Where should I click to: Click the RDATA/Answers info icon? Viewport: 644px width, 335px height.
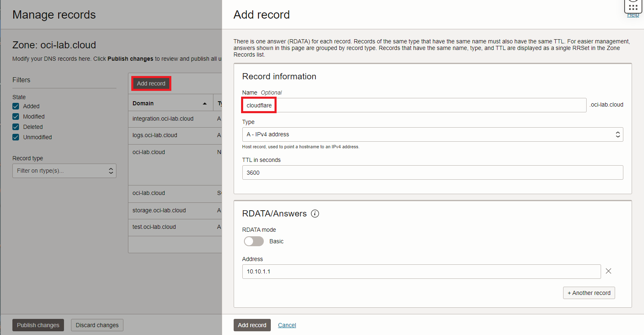(315, 214)
